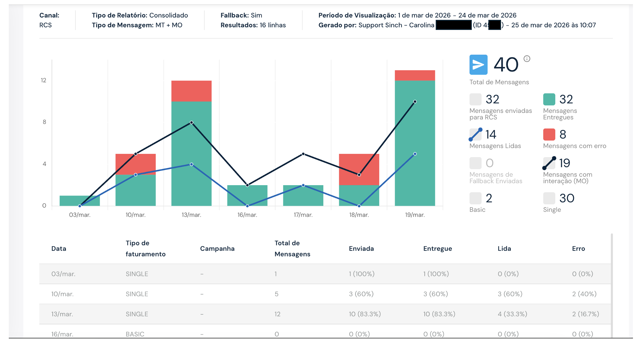The height and width of the screenshot is (341, 644).
Task: Toggle Mensagens de Fallback Enviadas legend box
Action: pos(475,163)
